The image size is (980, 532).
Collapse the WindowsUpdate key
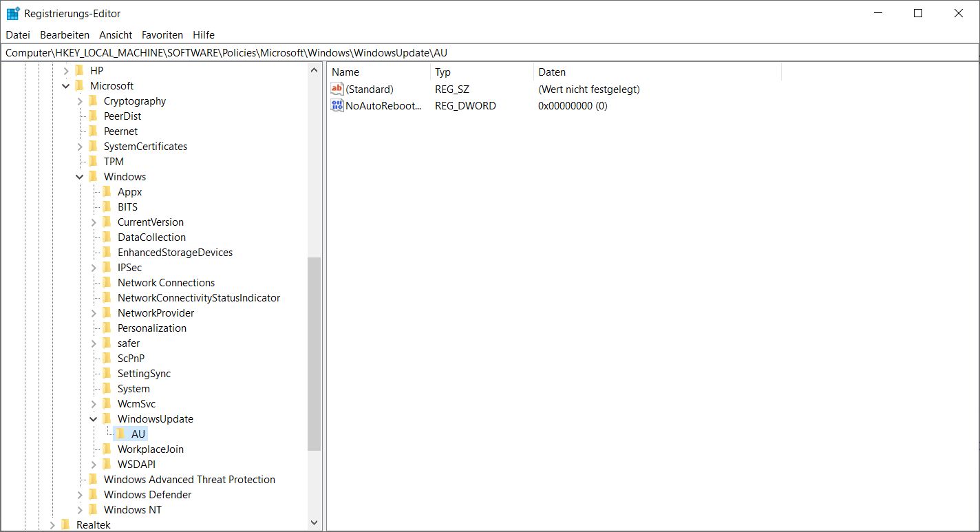point(94,418)
